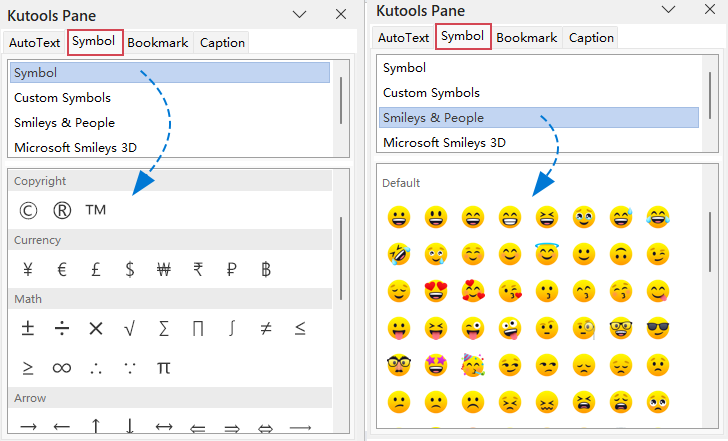Insert the won ₩ currency symbol
Viewport: 728px width, 441px height.
click(164, 269)
